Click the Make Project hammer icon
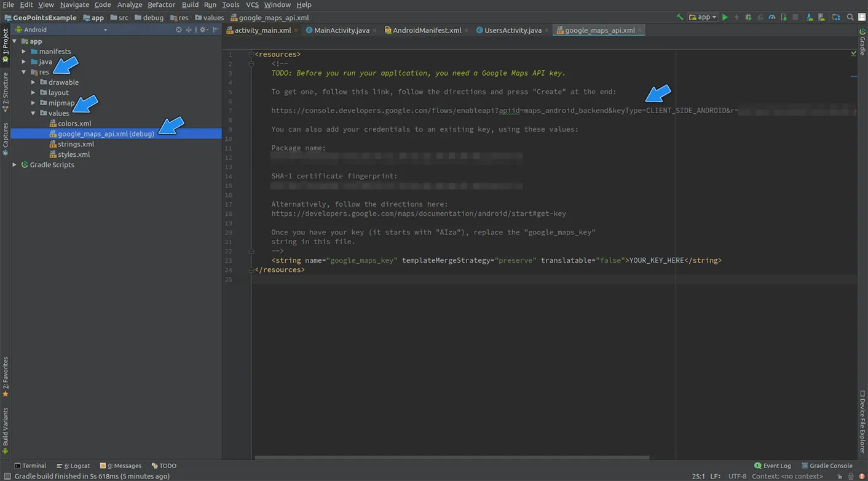The width and height of the screenshot is (868, 481). (x=680, y=17)
